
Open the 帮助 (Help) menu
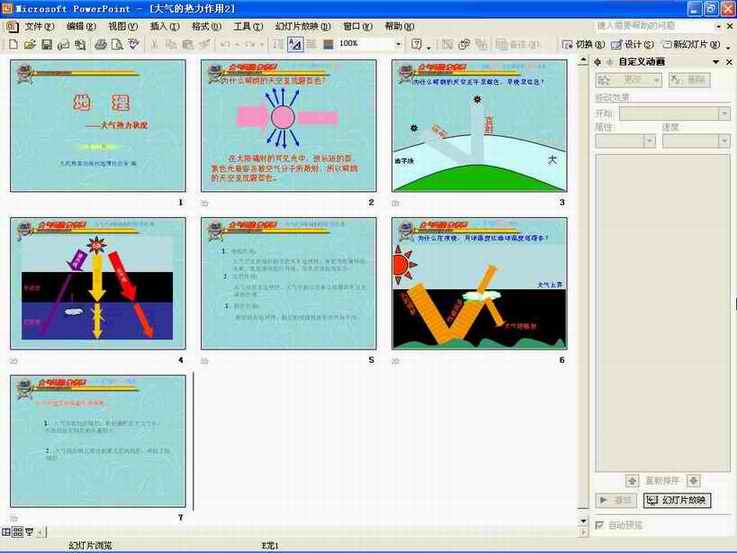(400, 27)
